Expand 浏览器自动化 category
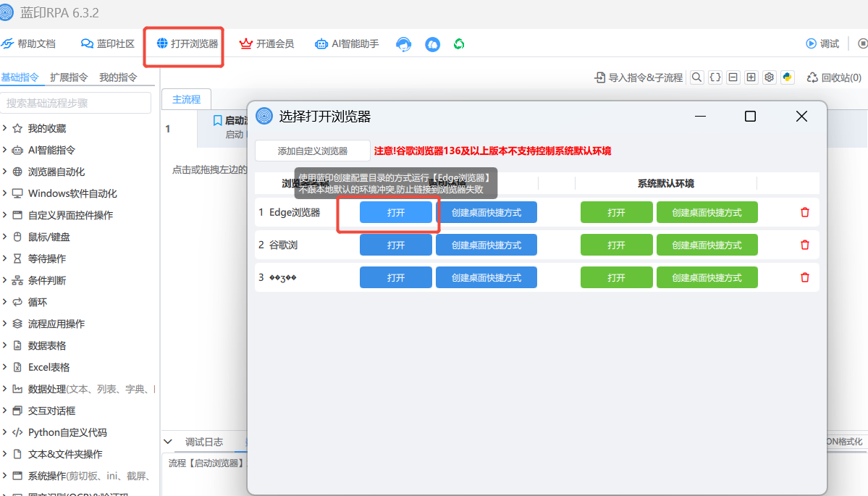The image size is (868, 496). [4, 171]
